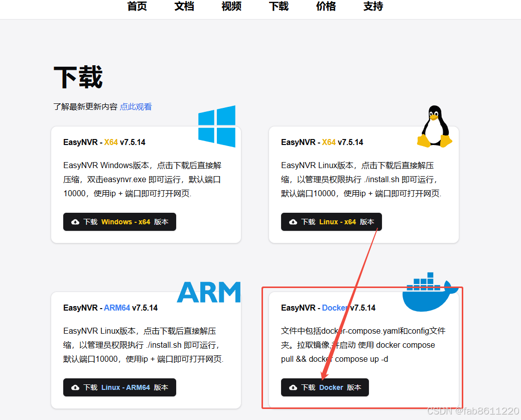This screenshot has width=521, height=420.
Task: Click cloud icon in ARM64 download button
Action: (75, 387)
